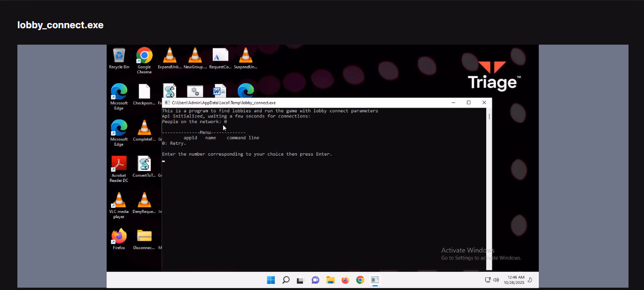Open the Recycle Bin desktop icon
This screenshot has width=644, height=290.
click(119, 56)
